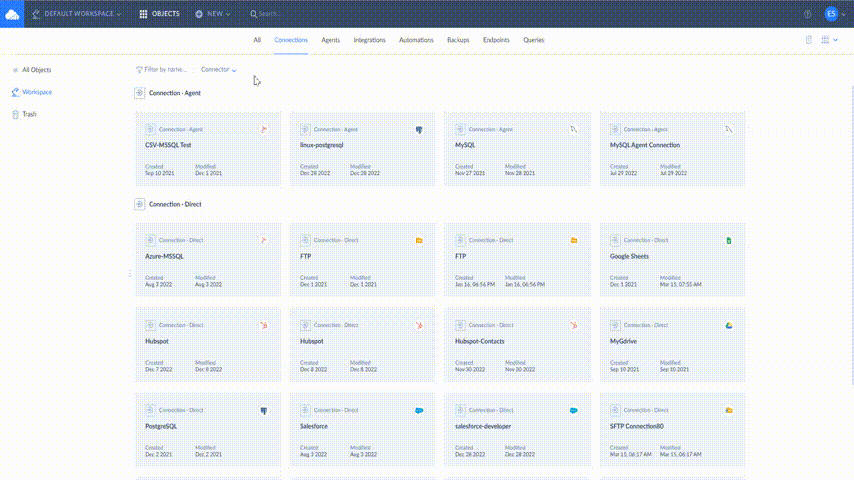This screenshot has height=480, width=854.
Task: Open the MyGdrive connection
Action: click(673, 345)
